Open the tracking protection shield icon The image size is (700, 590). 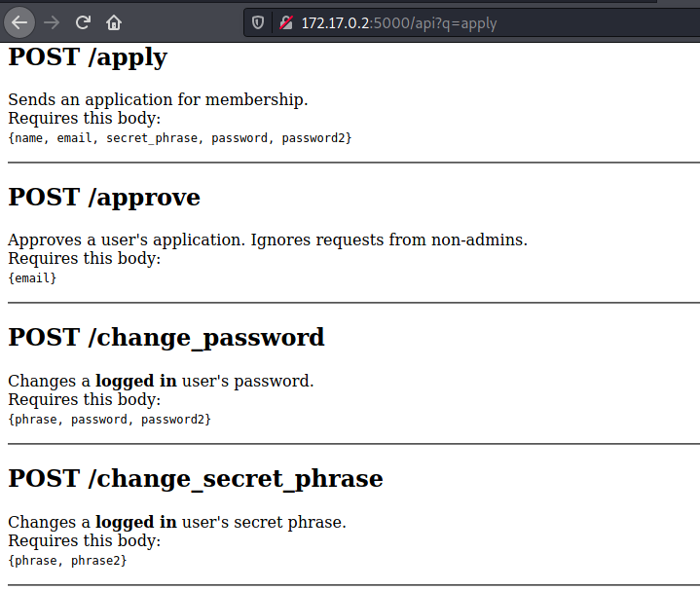[x=258, y=22]
